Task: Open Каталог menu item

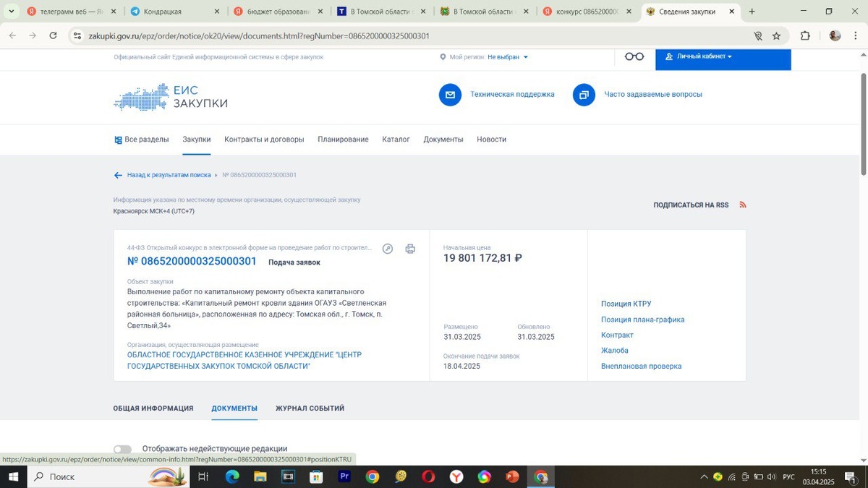Action: (x=396, y=140)
